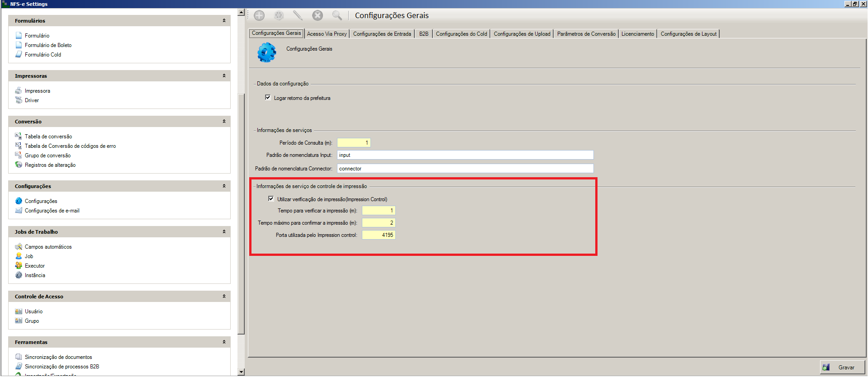Open Tabela de Conversão de códigos de erro icon
868x377 pixels.
pos(19,146)
